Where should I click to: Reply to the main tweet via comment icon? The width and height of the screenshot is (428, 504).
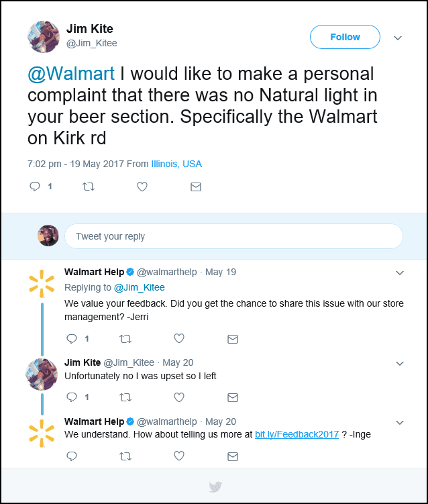click(36, 187)
